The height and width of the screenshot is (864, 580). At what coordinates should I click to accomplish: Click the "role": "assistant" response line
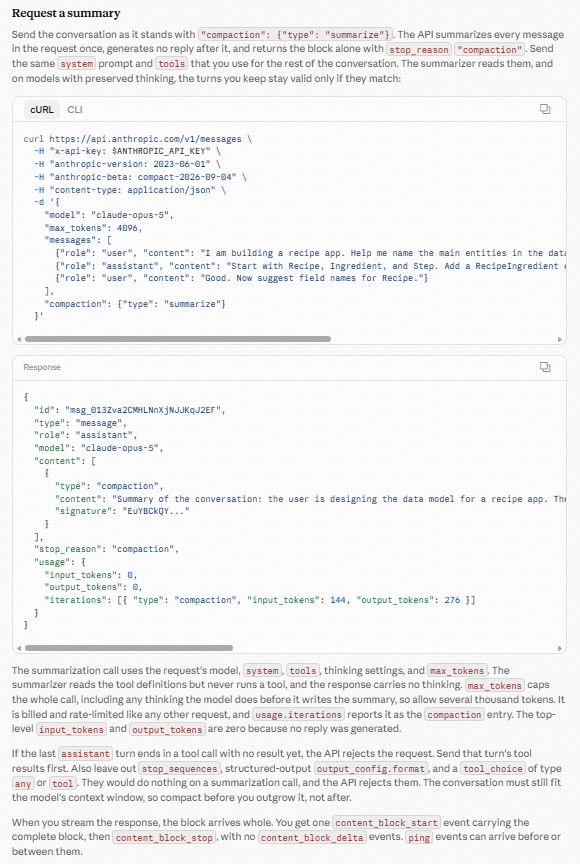click(85, 435)
